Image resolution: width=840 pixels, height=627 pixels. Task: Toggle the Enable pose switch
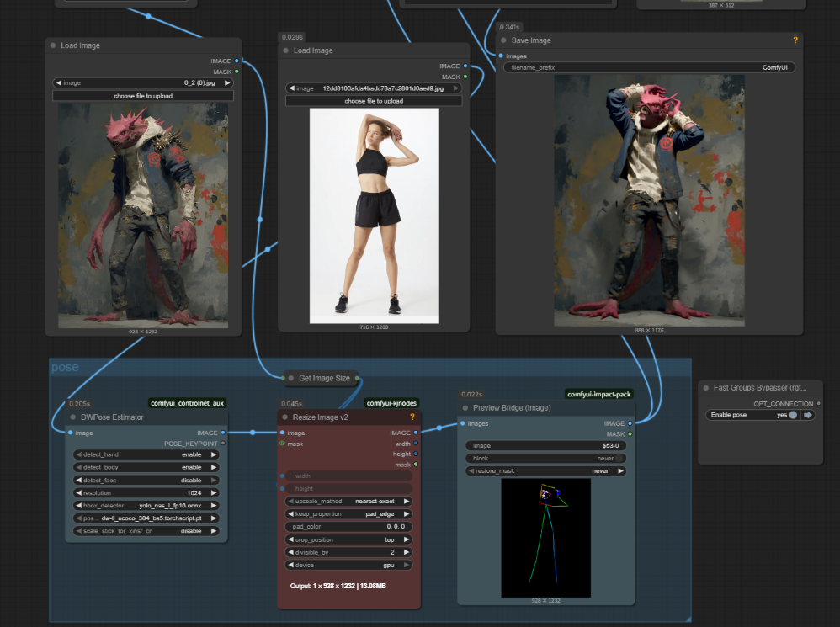coord(793,415)
